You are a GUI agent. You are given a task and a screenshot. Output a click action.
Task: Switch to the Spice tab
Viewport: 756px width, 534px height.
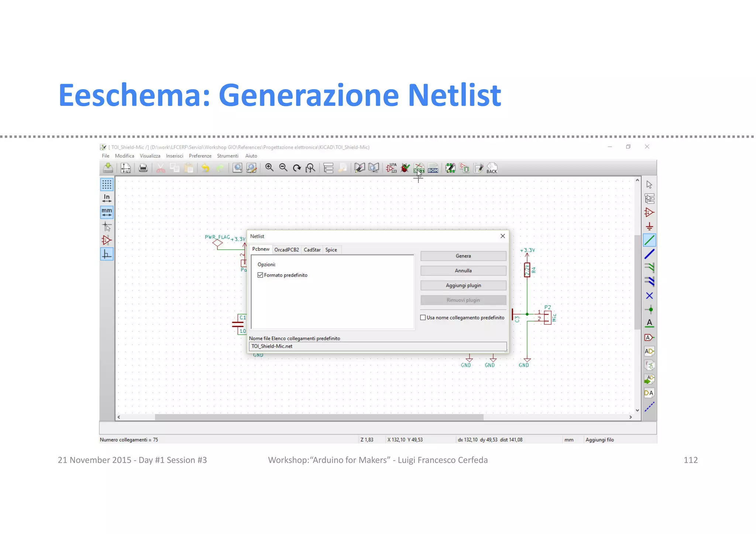[x=331, y=250]
